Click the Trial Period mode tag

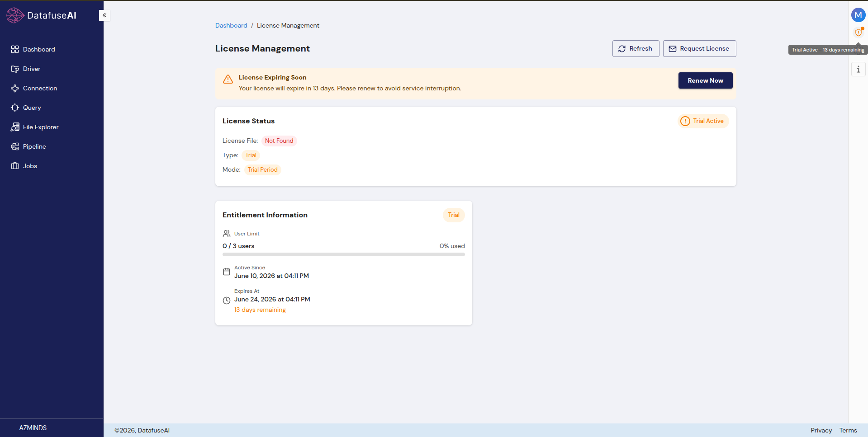pos(262,169)
